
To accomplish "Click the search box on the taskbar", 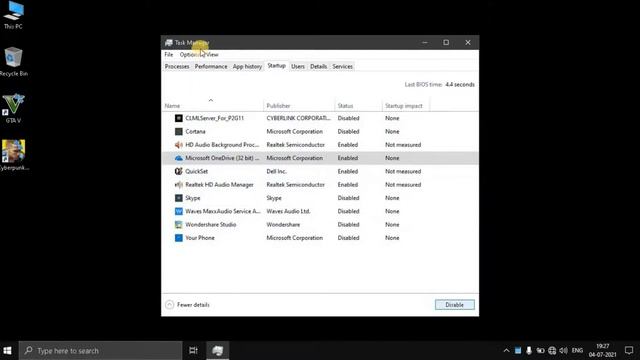I will pos(100,351).
